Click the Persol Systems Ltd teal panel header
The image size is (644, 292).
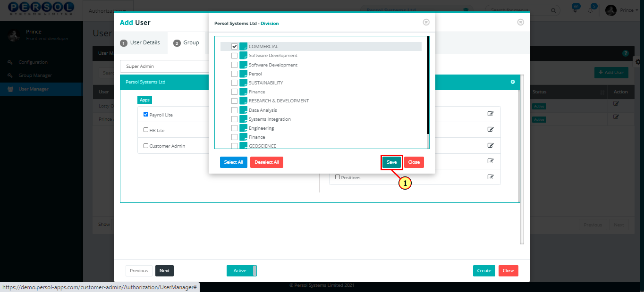[320, 82]
